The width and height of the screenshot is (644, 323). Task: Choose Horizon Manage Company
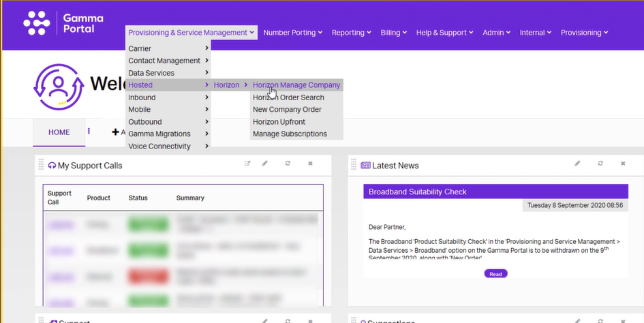coord(296,85)
